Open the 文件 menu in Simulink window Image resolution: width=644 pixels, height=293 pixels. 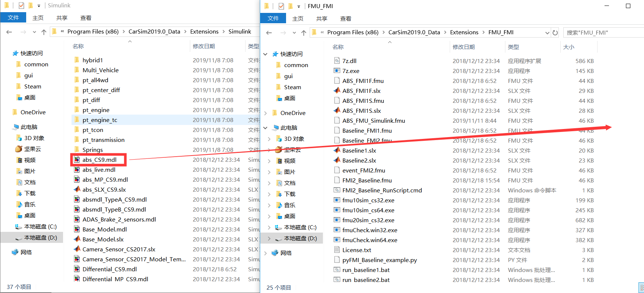click(13, 17)
